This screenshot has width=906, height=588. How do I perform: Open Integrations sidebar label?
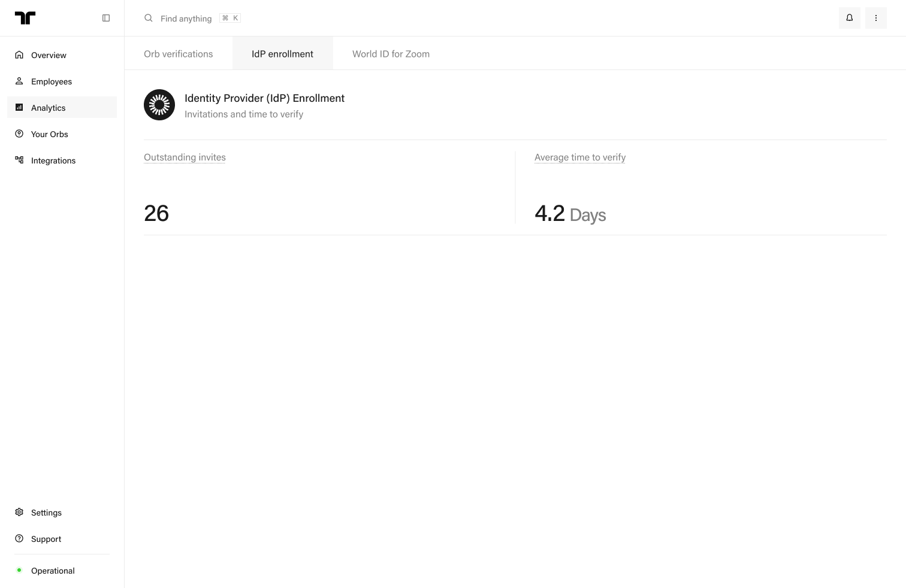[x=53, y=160]
